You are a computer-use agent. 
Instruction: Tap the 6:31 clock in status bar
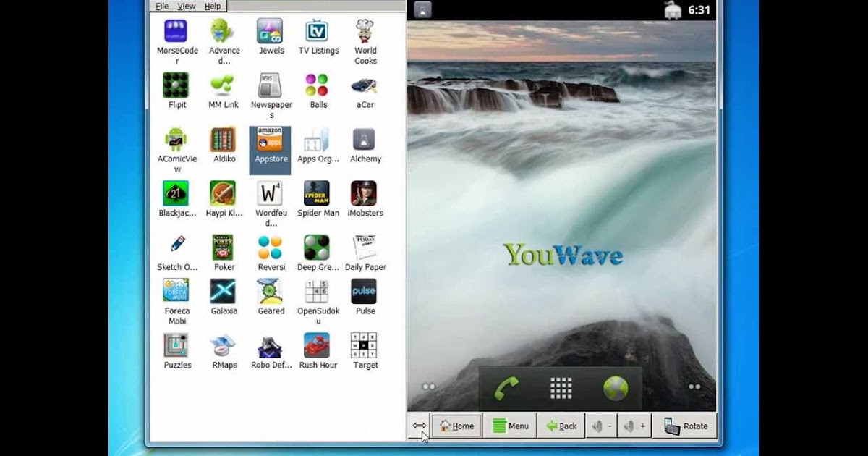[699, 10]
